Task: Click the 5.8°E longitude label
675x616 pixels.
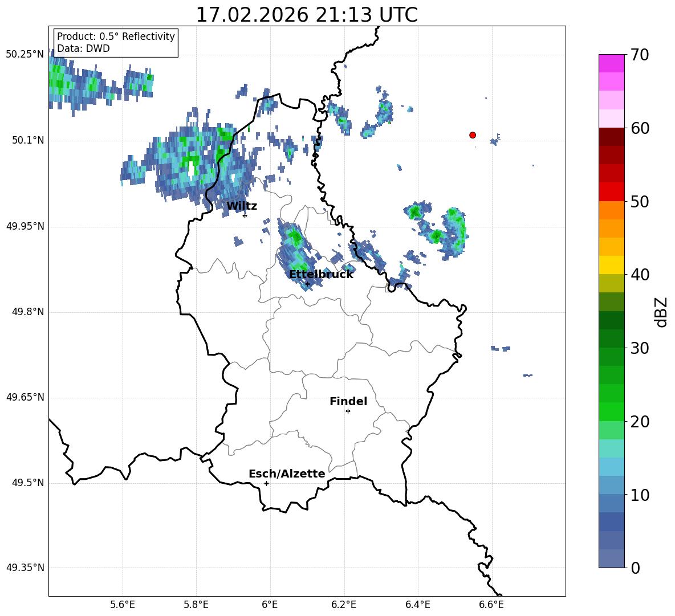Action: tap(196, 605)
